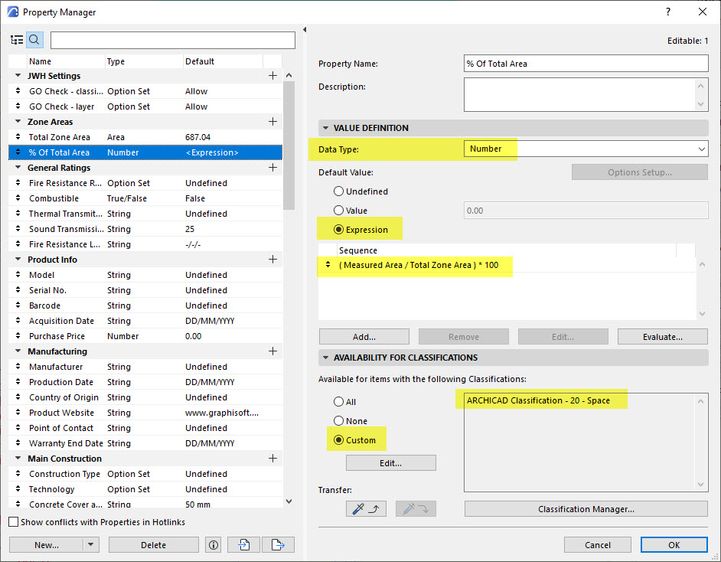The height and width of the screenshot is (562, 721).
Task: Collapse the right panel with the arrow
Action: tap(304, 29)
